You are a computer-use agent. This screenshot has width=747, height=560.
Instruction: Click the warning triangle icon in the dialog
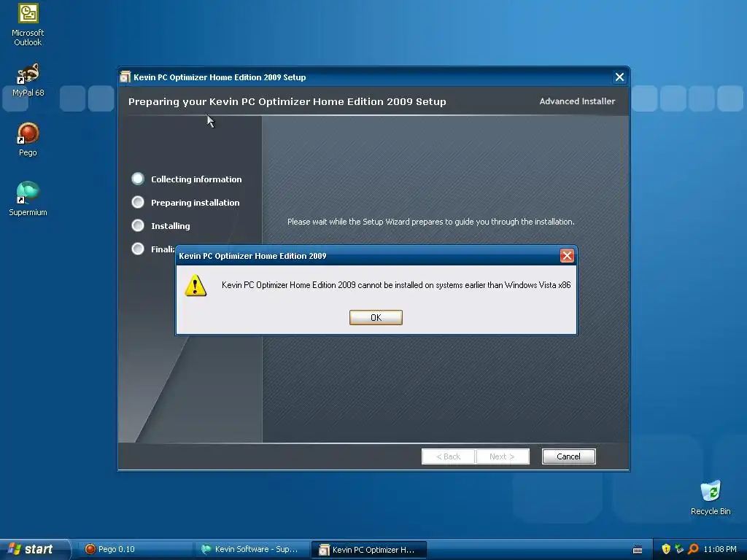(x=196, y=285)
